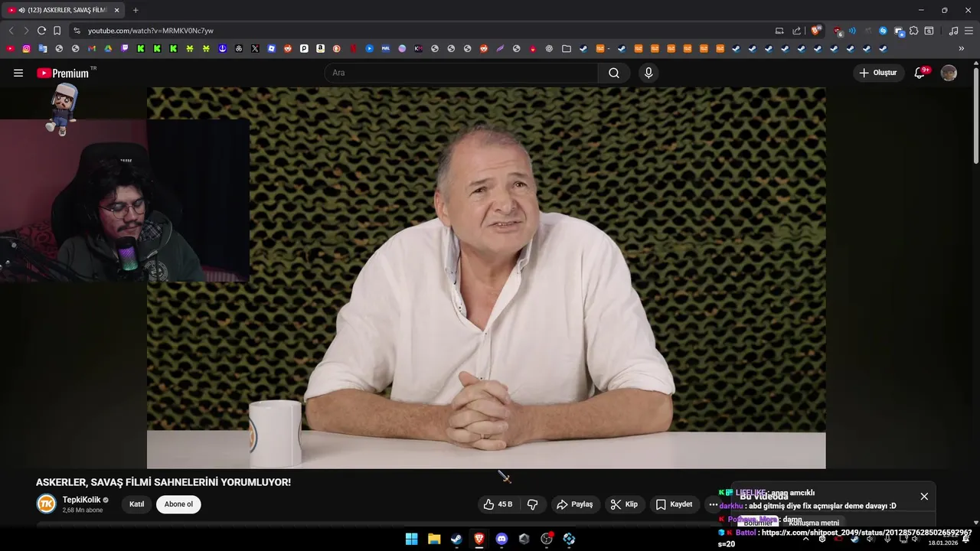Click the Katıl join button

tap(136, 504)
